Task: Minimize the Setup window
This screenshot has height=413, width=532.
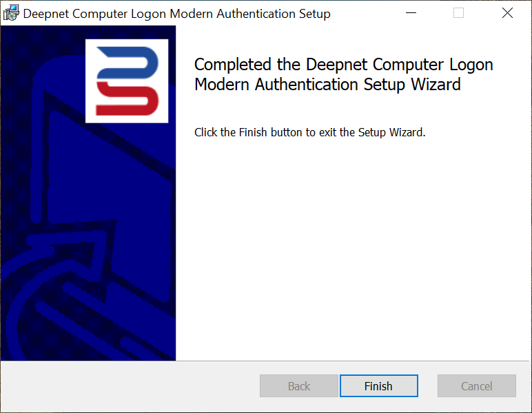Action: [411, 13]
